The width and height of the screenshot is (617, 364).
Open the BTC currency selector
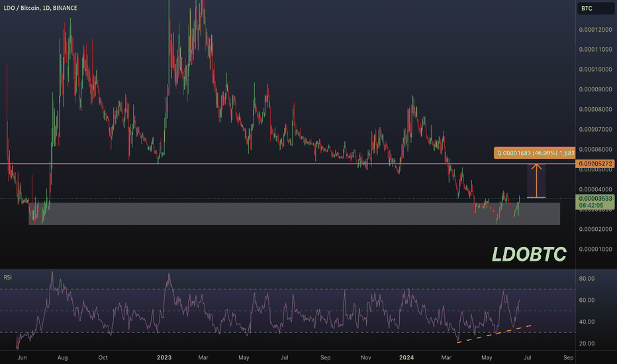tap(595, 8)
